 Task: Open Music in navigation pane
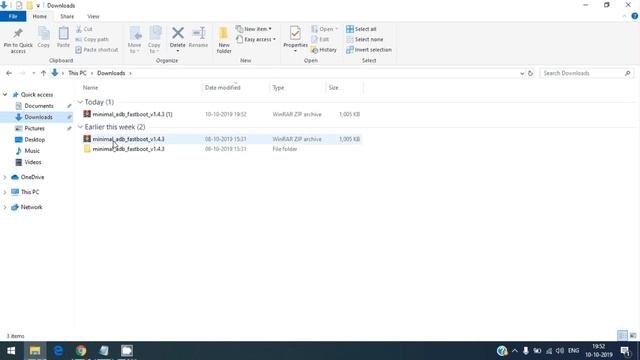[x=32, y=151]
